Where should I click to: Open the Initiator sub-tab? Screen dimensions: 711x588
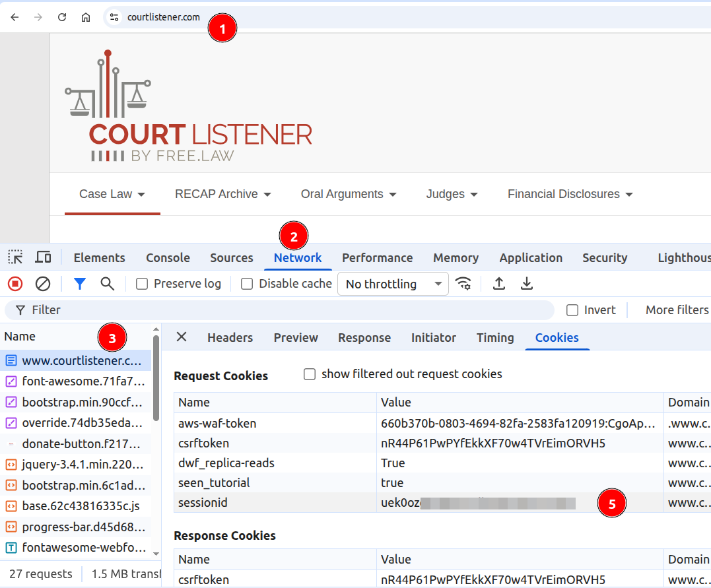pyautogui.click(x=434, y=338)
